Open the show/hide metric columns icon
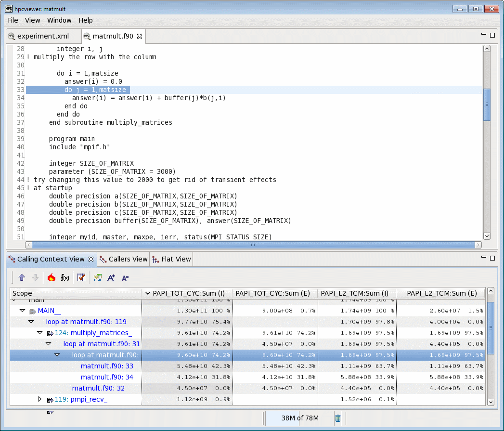The image size is (504, 431). tap(81, 278)
